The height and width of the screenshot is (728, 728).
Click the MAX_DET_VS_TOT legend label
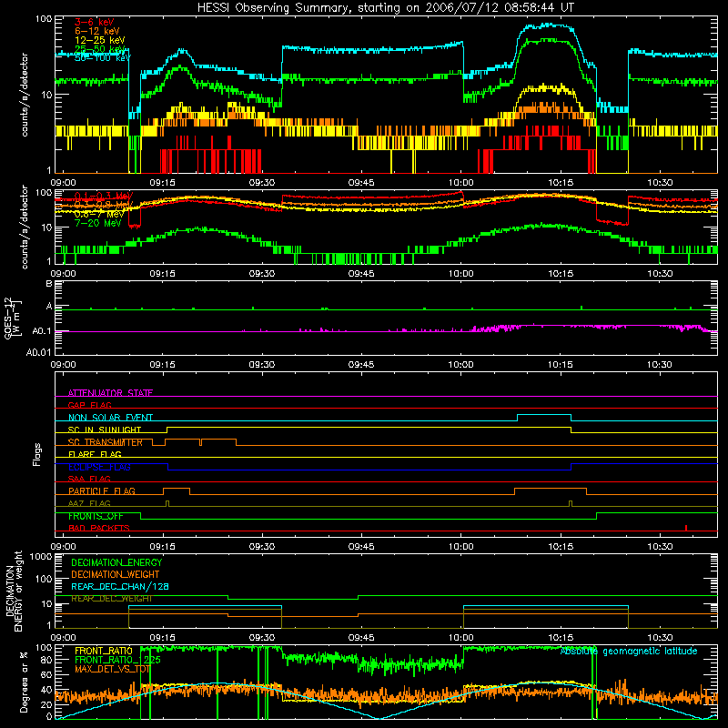click(x=112, y=669)
